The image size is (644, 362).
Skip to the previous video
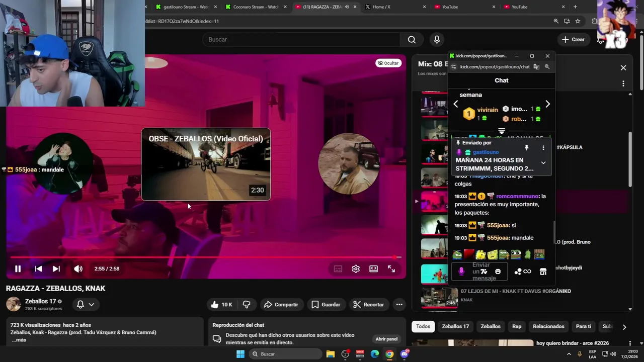38,269
